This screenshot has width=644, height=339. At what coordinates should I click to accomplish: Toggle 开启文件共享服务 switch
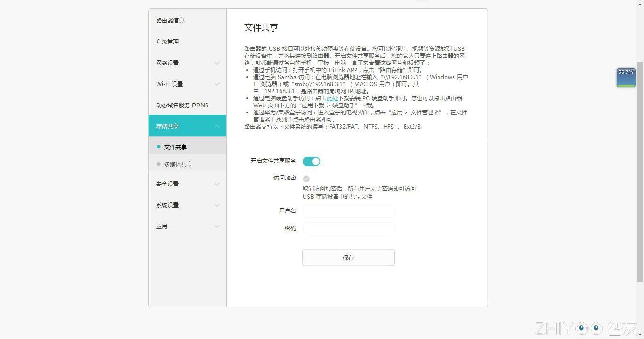[x=311, y=161]
